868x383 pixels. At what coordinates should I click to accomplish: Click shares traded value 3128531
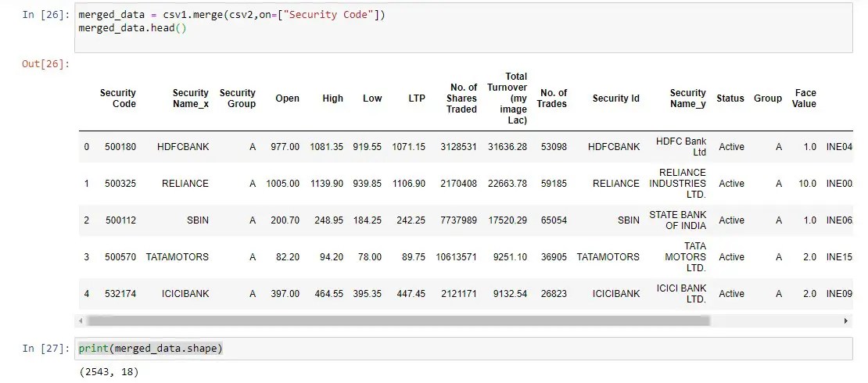tap(459, 147)
